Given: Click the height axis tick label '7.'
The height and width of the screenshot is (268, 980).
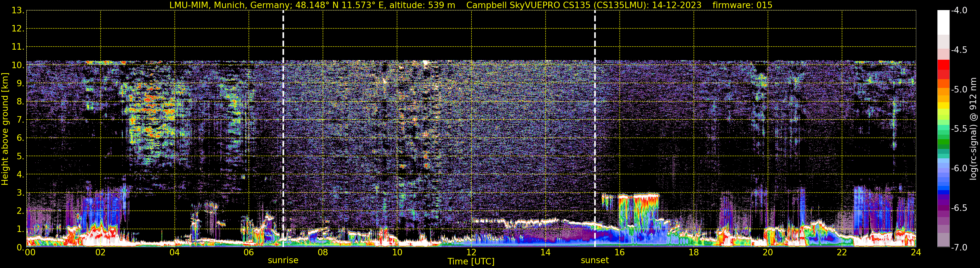Looking at the screenshot, I should (x=20, y=120).
